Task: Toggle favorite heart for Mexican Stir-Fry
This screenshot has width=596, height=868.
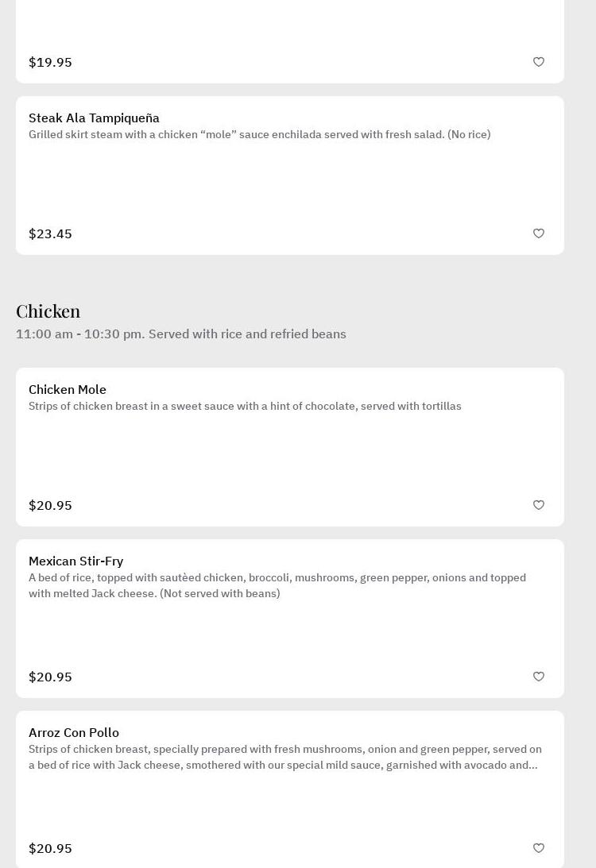Action: 539,677
